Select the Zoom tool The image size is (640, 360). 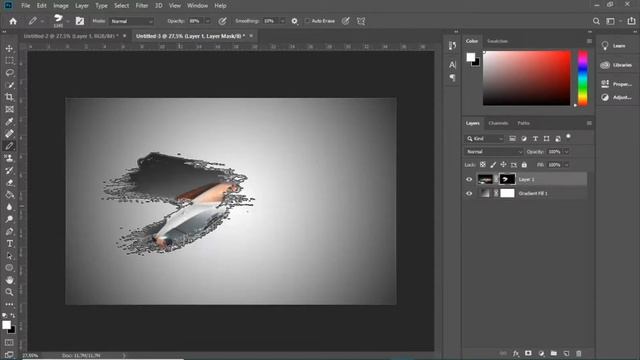9,292
